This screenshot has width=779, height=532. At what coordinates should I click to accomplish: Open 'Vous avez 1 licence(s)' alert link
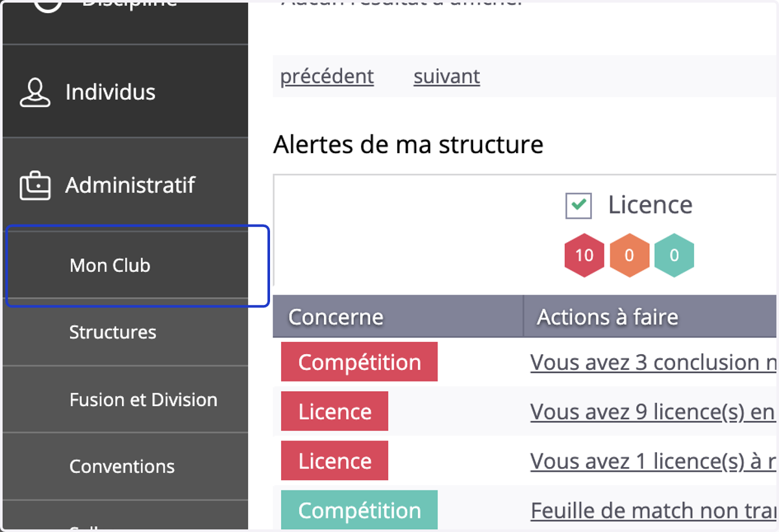654,461
